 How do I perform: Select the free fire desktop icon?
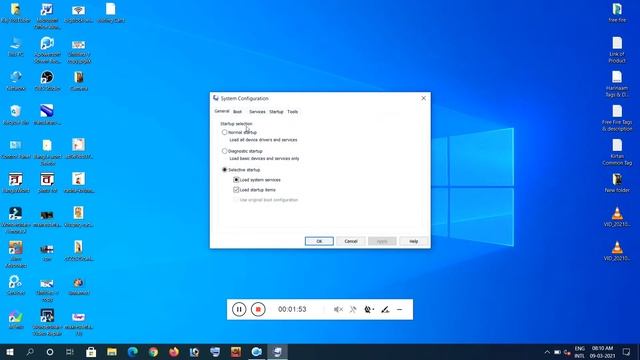617,13
